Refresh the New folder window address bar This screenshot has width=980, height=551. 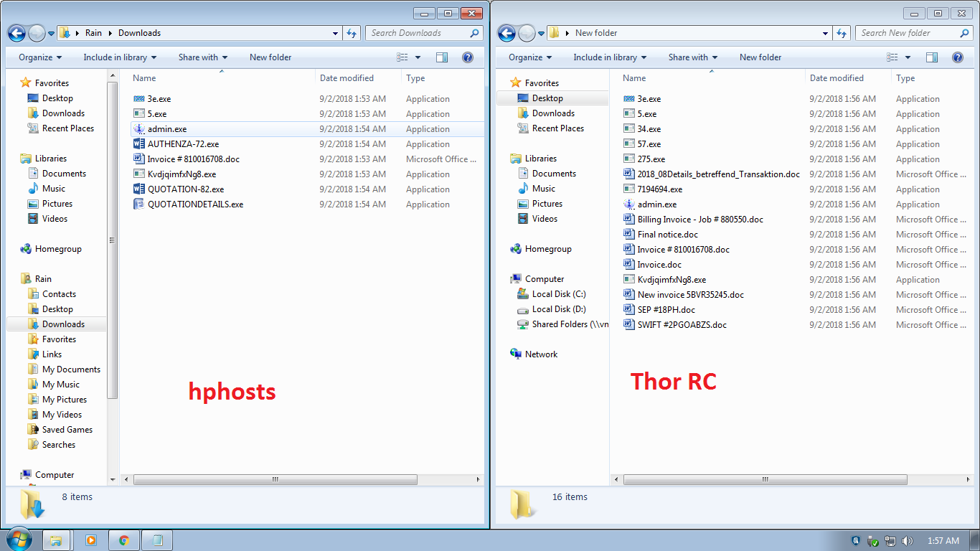(842, 33)
